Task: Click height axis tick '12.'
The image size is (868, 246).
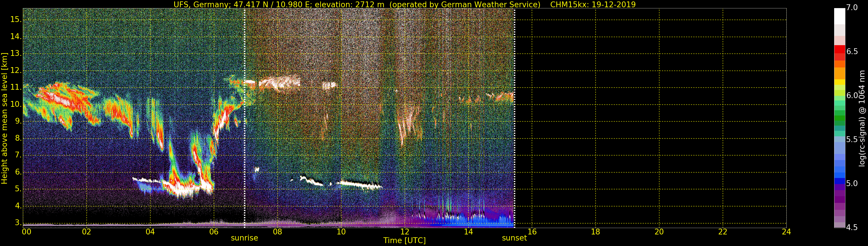Action: (16, 70)
